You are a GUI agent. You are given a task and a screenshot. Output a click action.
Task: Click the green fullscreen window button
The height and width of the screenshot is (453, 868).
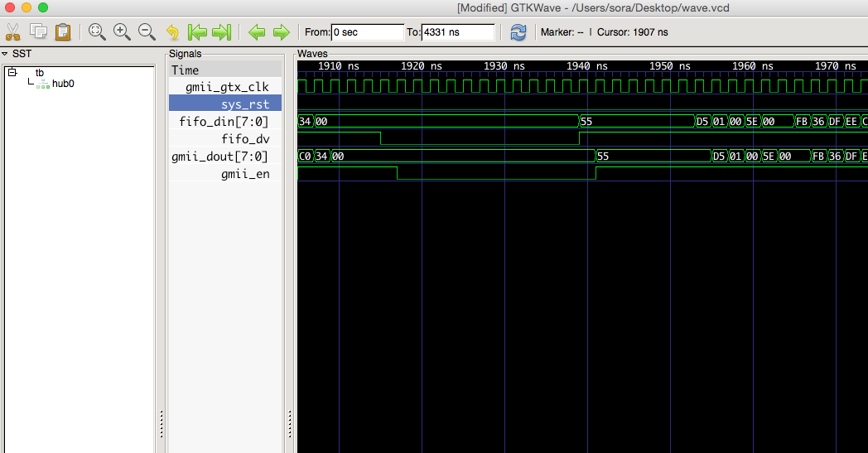point(43,7)
